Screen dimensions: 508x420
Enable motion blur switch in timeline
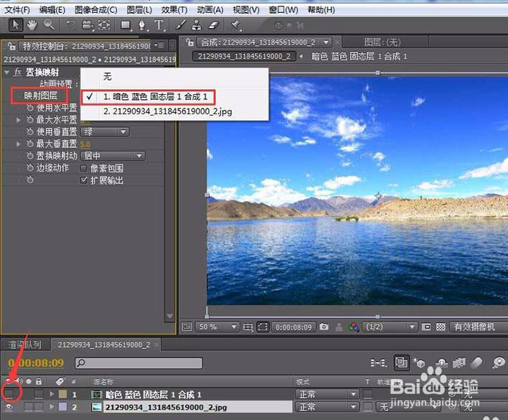click(x=476, y=363)
